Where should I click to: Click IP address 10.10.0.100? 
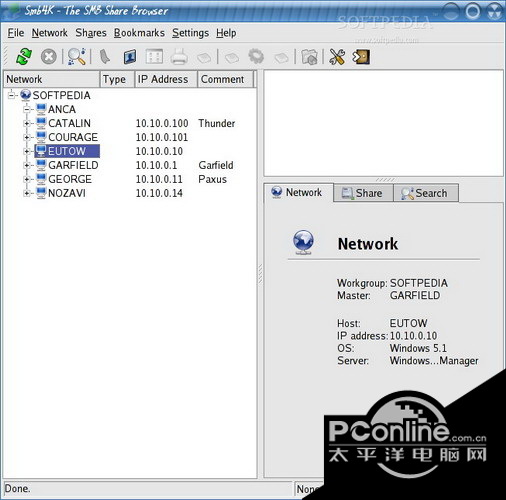pyautogui.click(x=162, y=123)
